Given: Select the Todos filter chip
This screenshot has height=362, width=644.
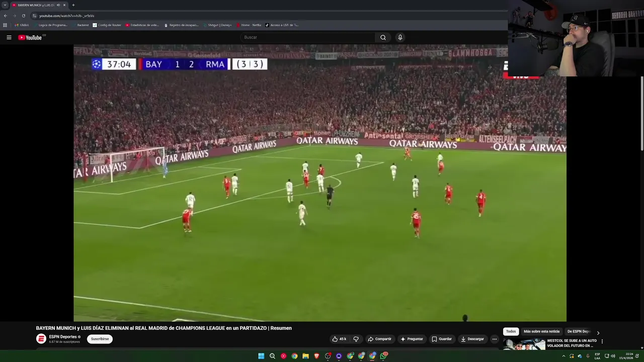Looking at the screenshot, I should point(511,331).
